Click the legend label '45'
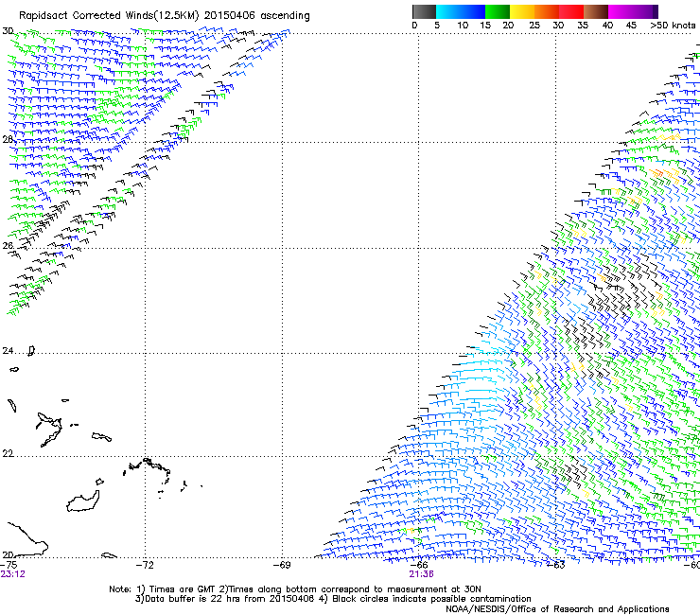The height and width of the screenshot is (615, 700). [x=631, y=26]
